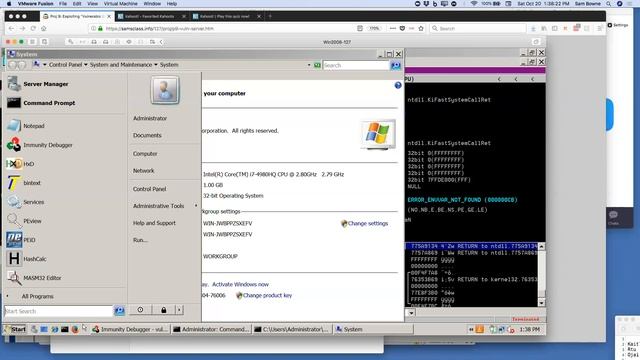Open the Run... dialog
640x360 pixels.
tap(140, 240)
